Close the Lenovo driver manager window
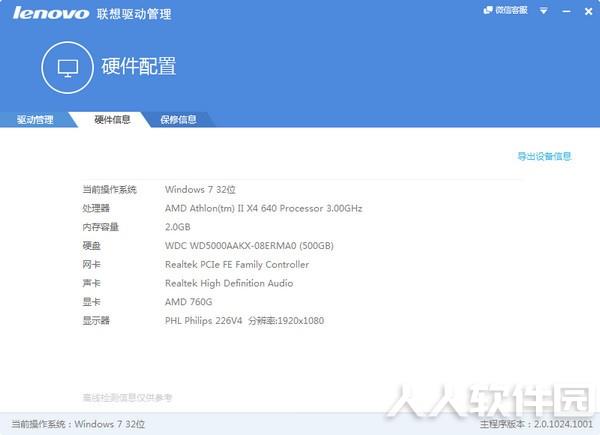The height and width of the screenshot is (435, 600). [x=589, y=11]
